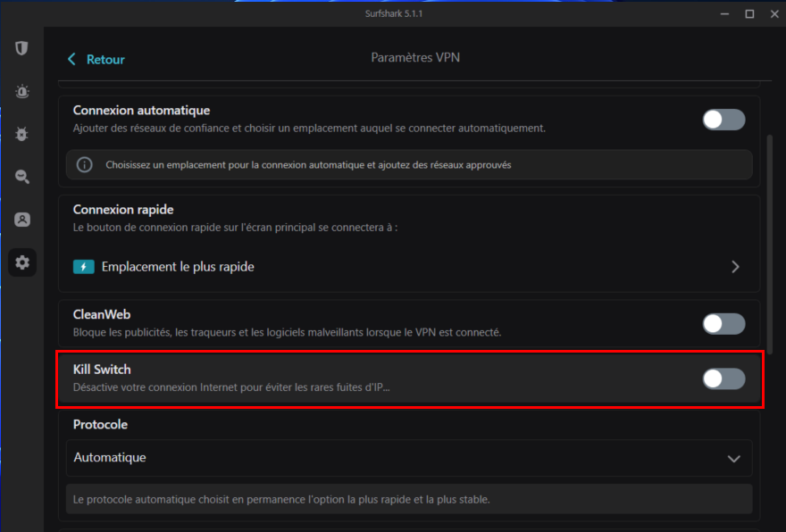The width and height of the screenshot is (786, 532).
Task: Click the vertical scrollbar in settings list
Action: (x=770, y=244)
